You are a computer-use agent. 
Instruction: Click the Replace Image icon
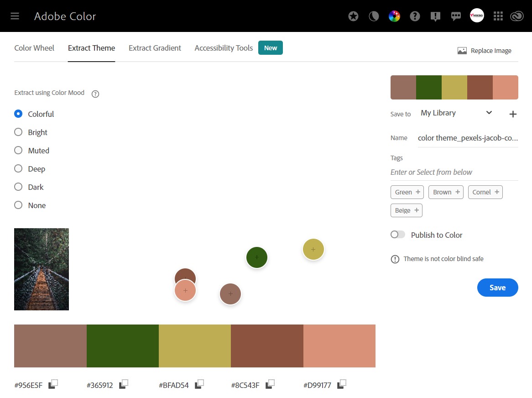(462, 50)
